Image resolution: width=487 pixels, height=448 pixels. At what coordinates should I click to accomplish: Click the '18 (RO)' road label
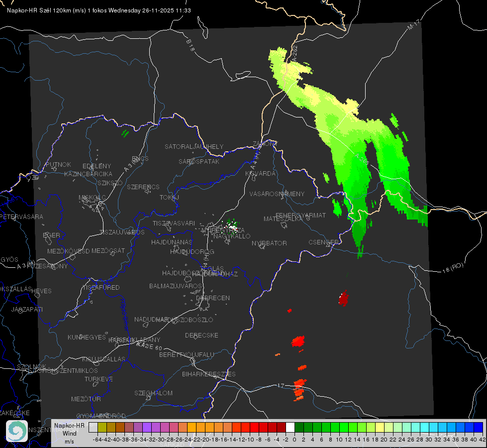click(x=453, y=268)
